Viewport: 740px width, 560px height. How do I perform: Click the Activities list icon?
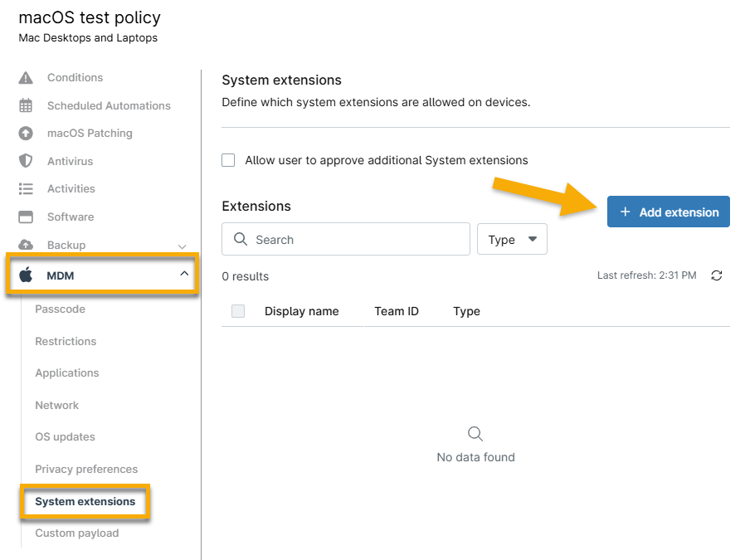click(26, 189)
